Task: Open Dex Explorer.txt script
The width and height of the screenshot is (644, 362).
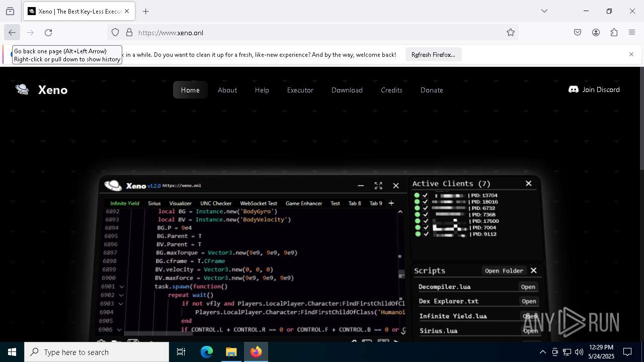Action: coord(529,301)
